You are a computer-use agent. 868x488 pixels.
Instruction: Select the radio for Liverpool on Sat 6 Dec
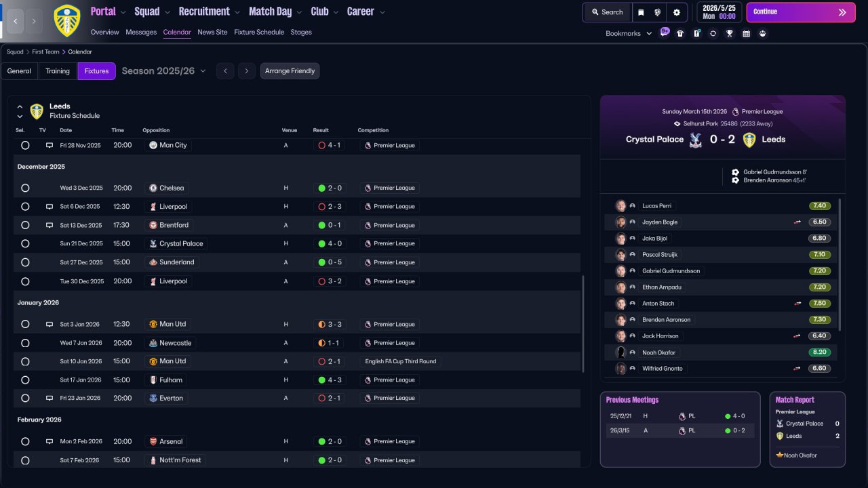(x=25, y=207)
